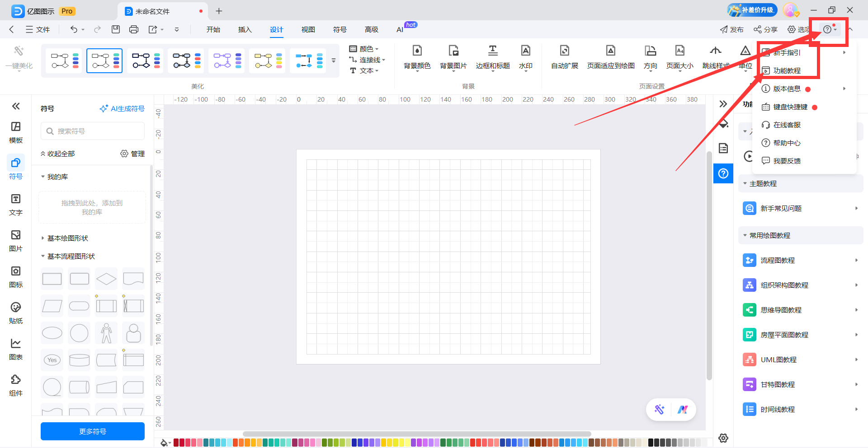Click the 搜索符号 search field
The image size is (868, 448).
[x=93, y=131]
